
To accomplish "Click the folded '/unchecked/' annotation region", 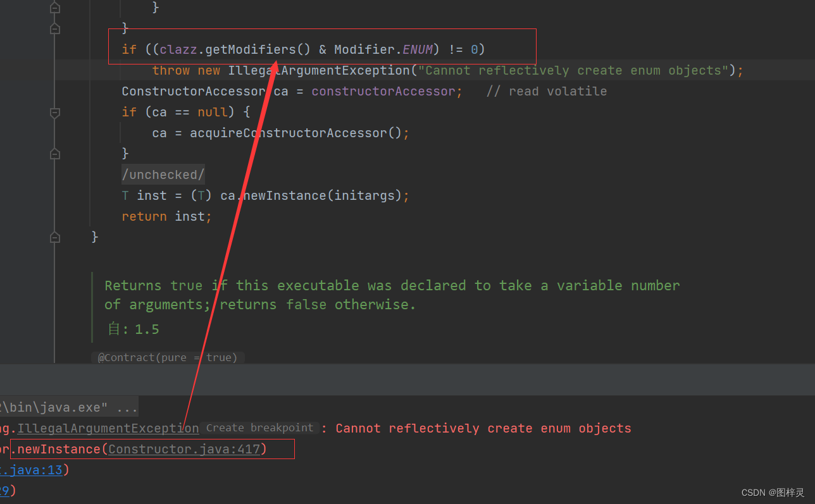I will tap(163, 175).
